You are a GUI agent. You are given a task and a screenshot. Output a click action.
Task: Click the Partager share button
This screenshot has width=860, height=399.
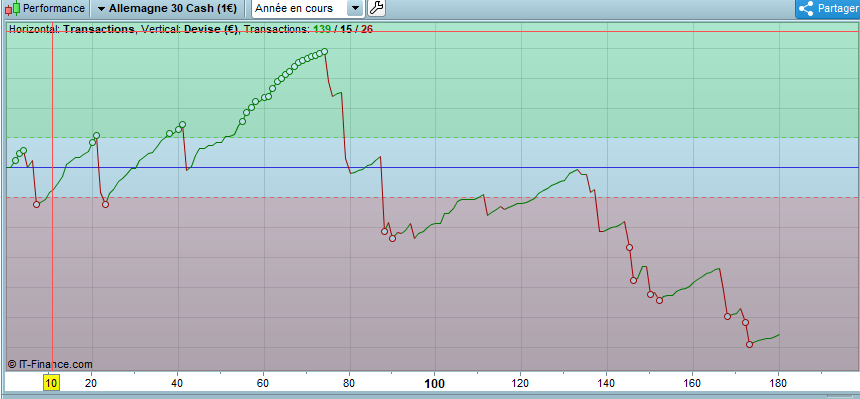click(828, 8)
